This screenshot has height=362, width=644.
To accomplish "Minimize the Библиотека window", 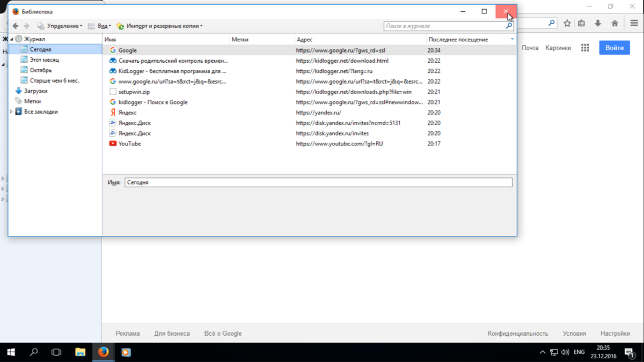I will point(463,11).
